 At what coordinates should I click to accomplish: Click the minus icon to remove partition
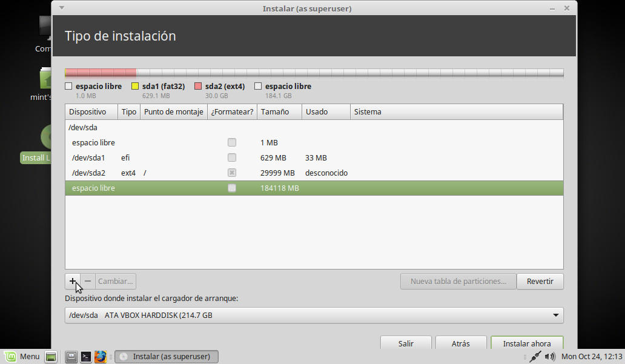click(x=88, y=281)
